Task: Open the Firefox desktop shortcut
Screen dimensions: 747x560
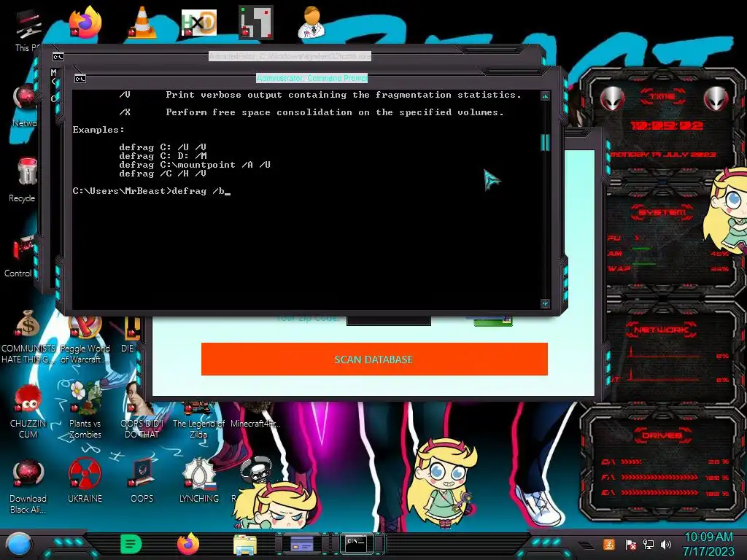Action: [x=85, y=22]
